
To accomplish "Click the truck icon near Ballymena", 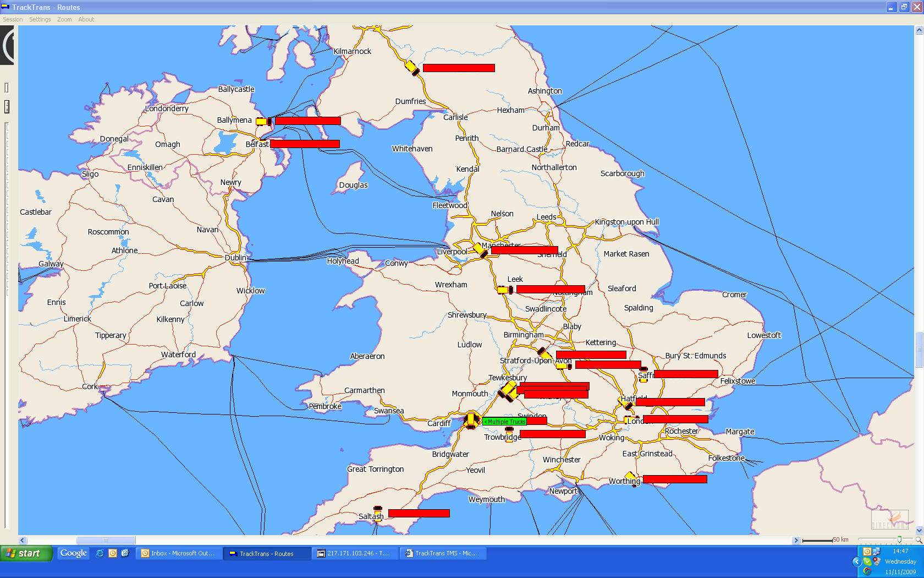I will point(263,122).
